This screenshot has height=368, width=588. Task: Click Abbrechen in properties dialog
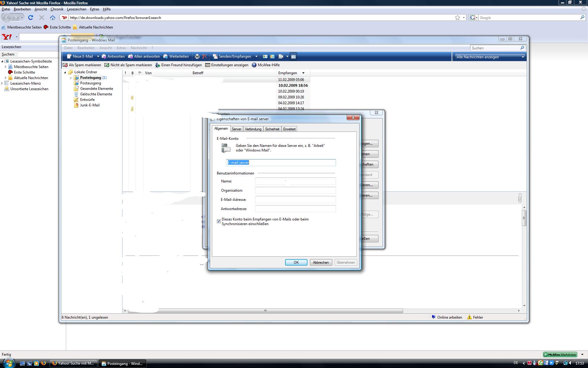tap(321, 263)
